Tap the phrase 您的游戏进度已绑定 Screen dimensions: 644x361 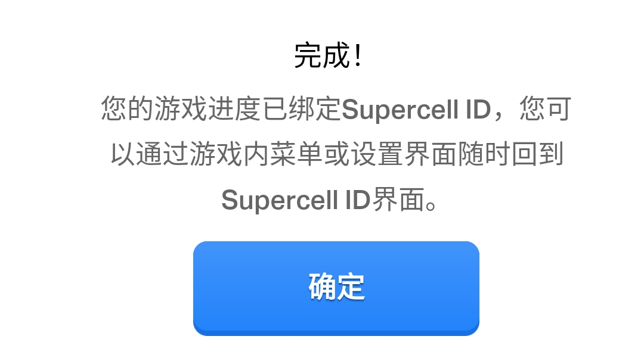221,108
